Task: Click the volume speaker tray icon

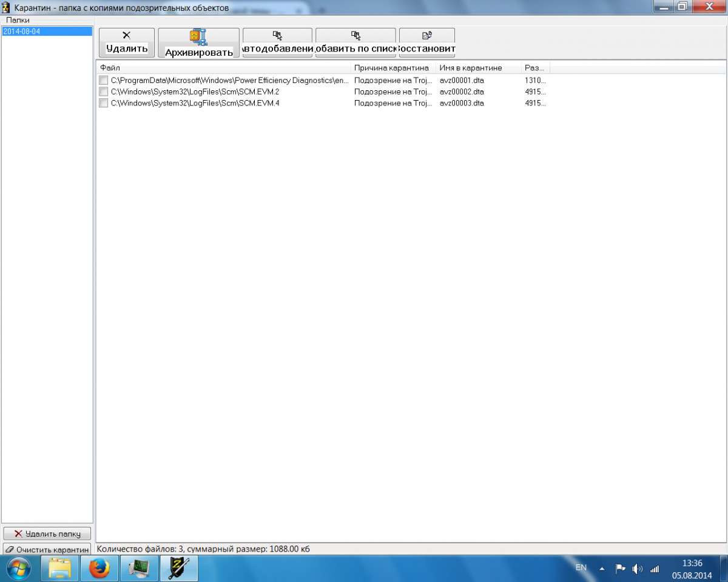Action: (637, 569)
